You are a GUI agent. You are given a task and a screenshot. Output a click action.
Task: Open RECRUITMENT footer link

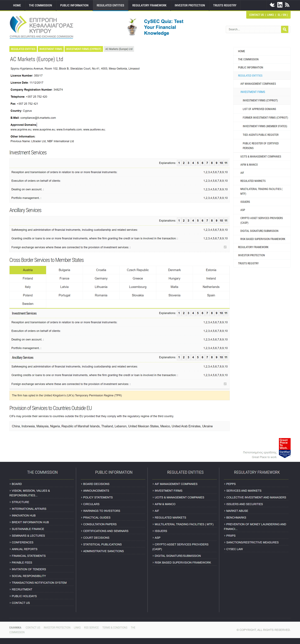(22, 589)
